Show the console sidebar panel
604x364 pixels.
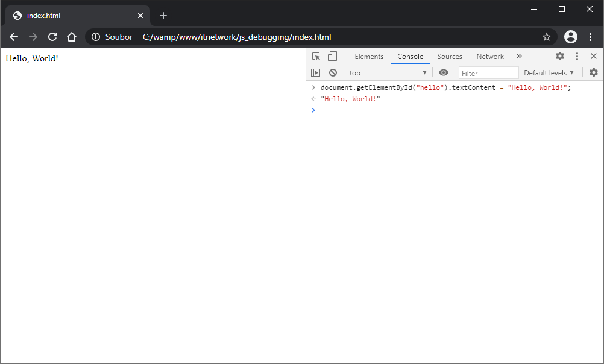tap(315, 73)
